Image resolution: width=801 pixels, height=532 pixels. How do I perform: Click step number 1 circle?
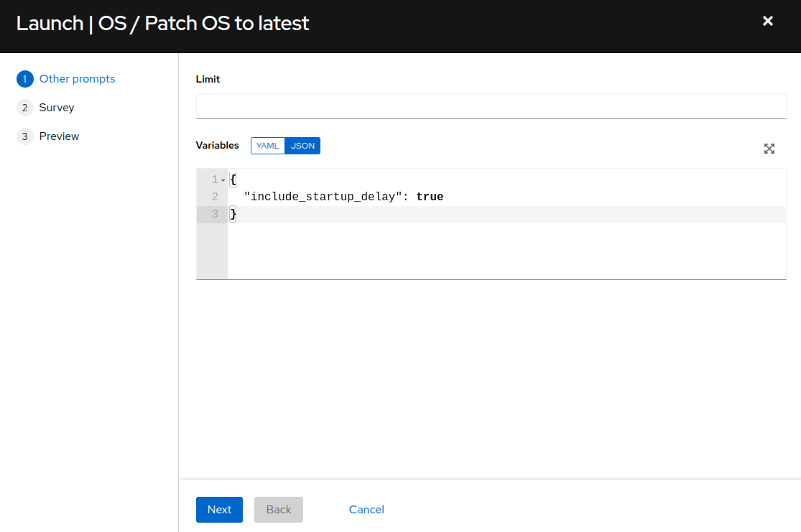coord(25,79)
